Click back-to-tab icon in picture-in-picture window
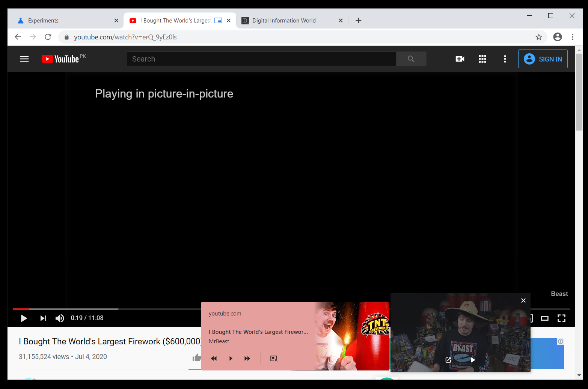 448,360
